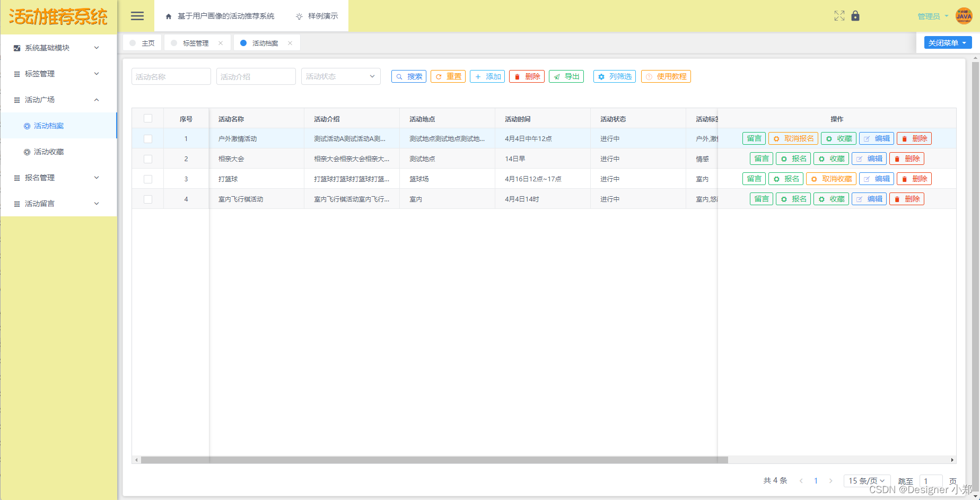
Task: Click 活动广场 grid icon in sidebar
Action: tap(17, 100)
